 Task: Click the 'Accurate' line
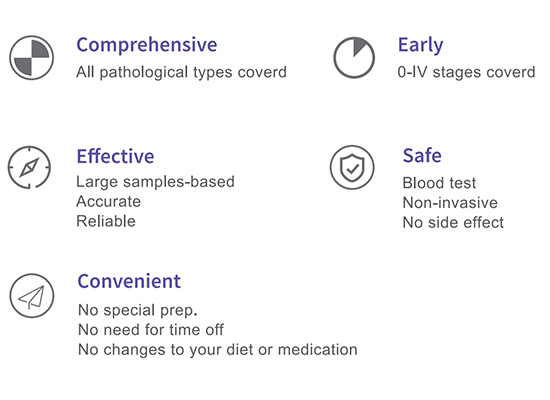[108, 201]
